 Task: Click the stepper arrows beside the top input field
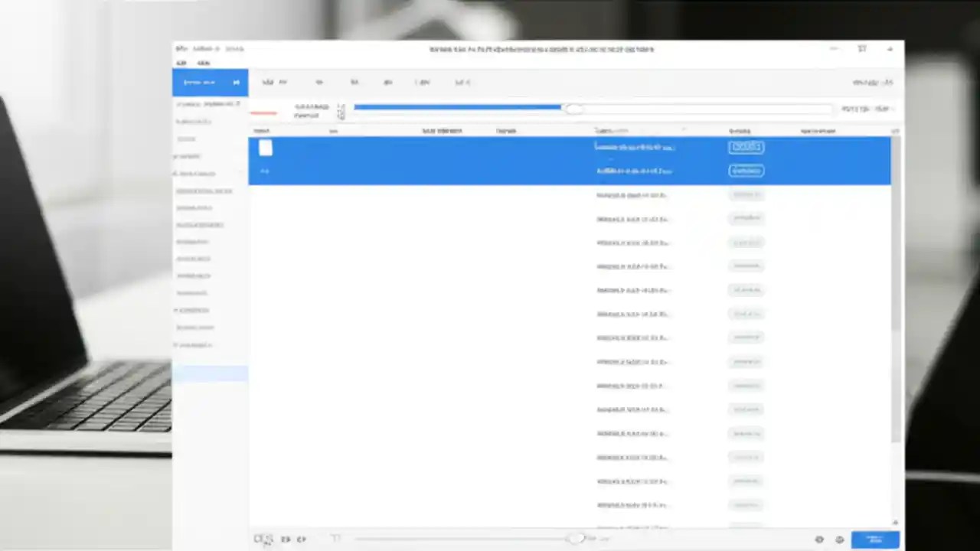pyautogui.click(x=341, y=111)
